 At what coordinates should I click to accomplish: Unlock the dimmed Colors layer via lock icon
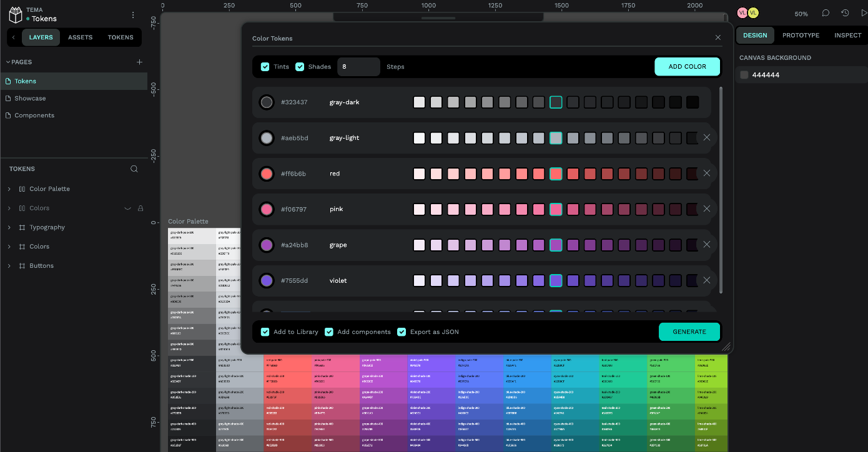pos(141,209)
